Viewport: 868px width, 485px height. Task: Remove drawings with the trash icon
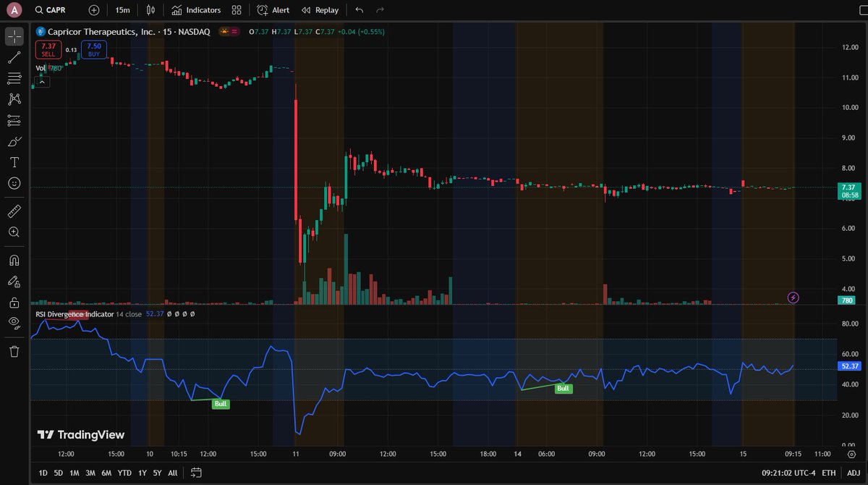14,351
